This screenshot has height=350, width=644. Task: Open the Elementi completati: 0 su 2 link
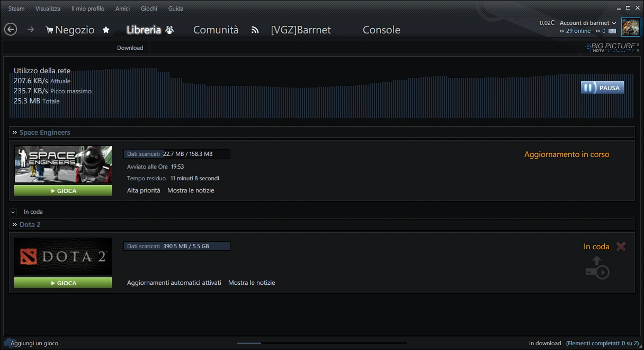pos(603,343)
